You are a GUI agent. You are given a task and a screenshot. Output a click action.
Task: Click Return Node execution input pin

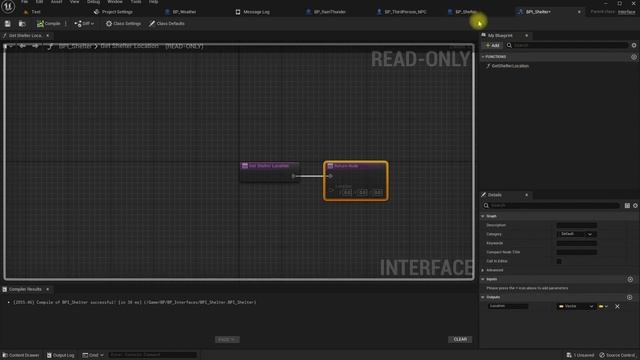pyautogui.click(x=330, y=176)
